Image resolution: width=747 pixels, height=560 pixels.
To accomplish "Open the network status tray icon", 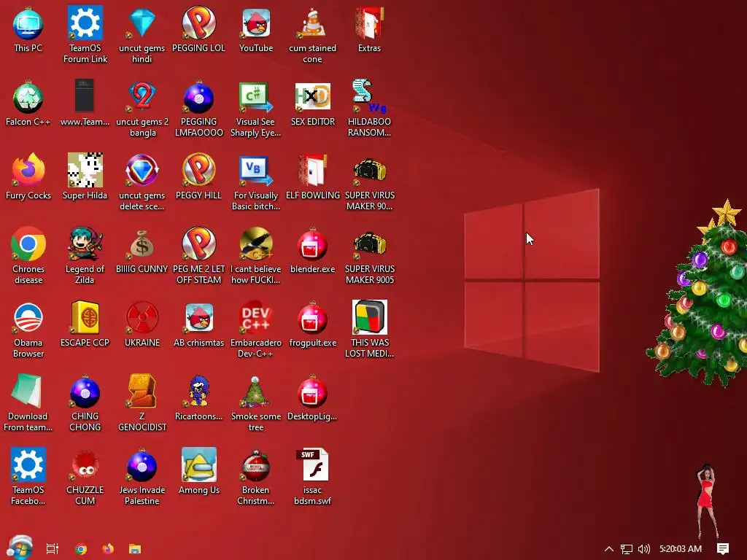I will tap(627, 549).
